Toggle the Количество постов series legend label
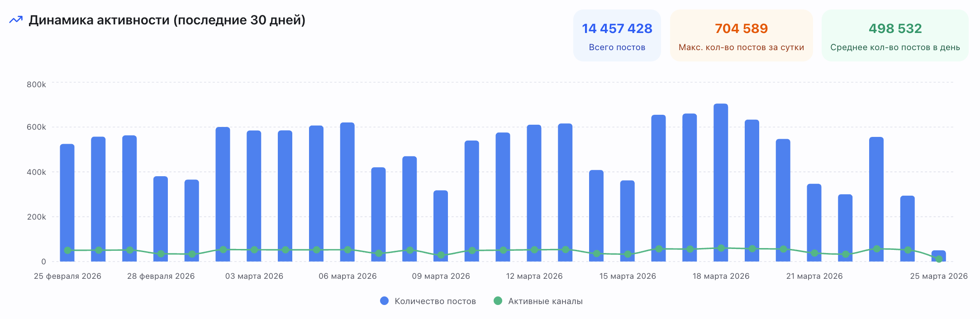This screenshot has height=319, width=980. [435, 301]
